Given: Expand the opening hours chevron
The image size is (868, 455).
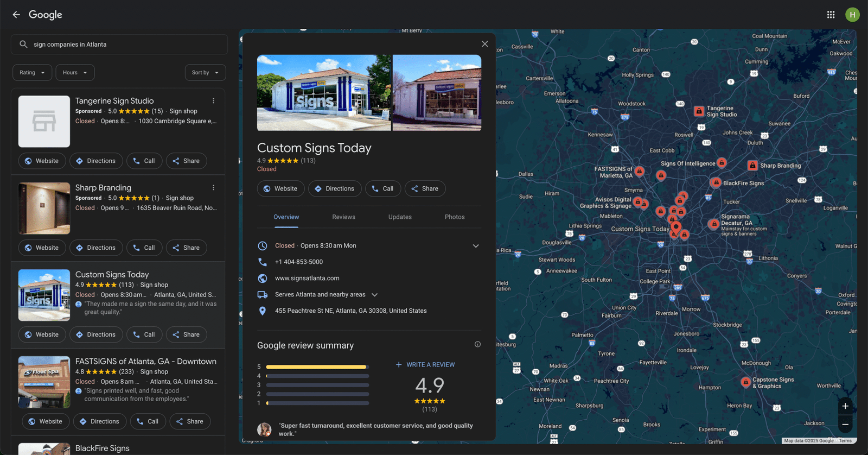Looking at the screenshot, I should [x=476, y=246].
